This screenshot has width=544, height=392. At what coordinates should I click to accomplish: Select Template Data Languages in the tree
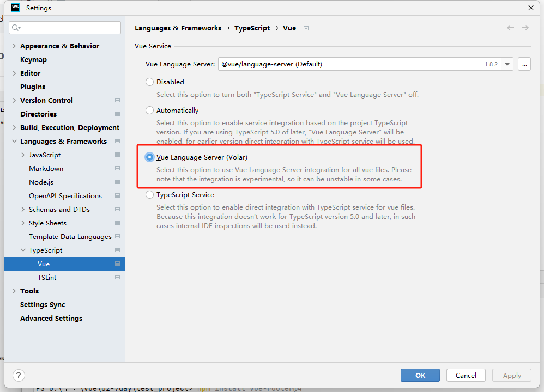point(70,237)
